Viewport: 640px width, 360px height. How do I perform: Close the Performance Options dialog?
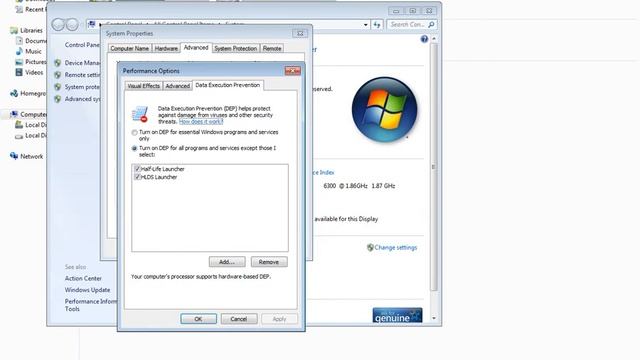(292, 71)
